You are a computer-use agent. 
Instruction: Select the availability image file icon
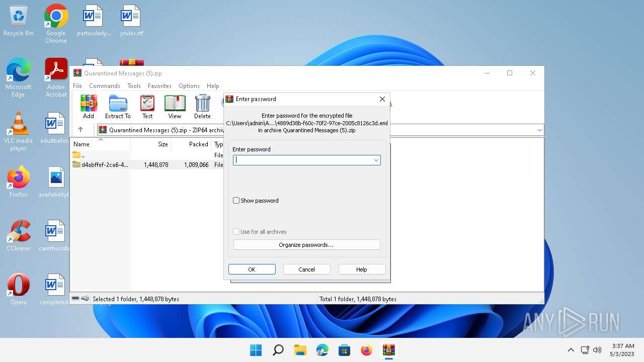[x=55, y=182]
